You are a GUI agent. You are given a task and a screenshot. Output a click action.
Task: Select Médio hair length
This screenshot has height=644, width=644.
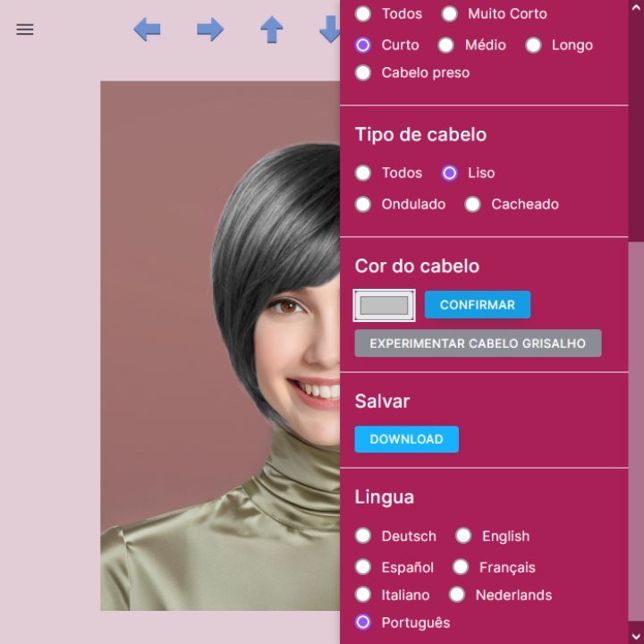446,45
